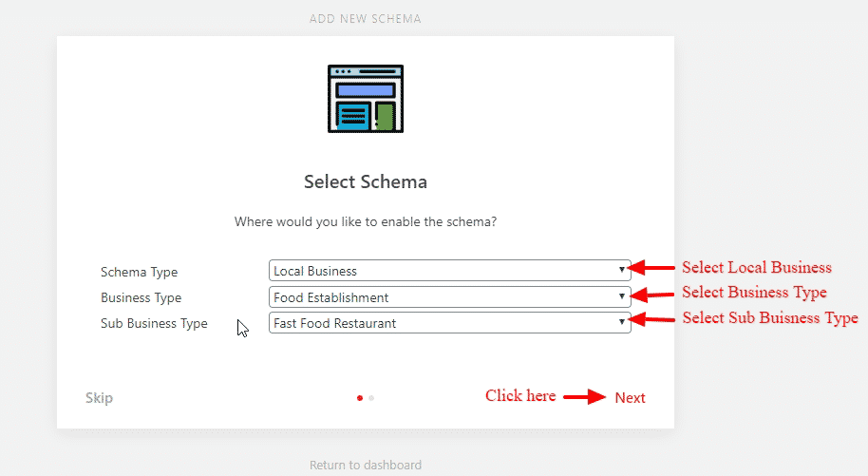Click the red arrow beside Select Sub Buisness Type
Image resolution: width=868 pixels, height=476 pixels.
(651, 319)
